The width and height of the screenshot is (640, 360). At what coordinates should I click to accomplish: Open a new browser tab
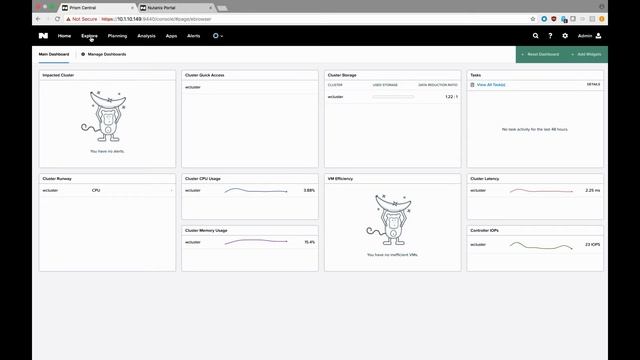(222, 8)
